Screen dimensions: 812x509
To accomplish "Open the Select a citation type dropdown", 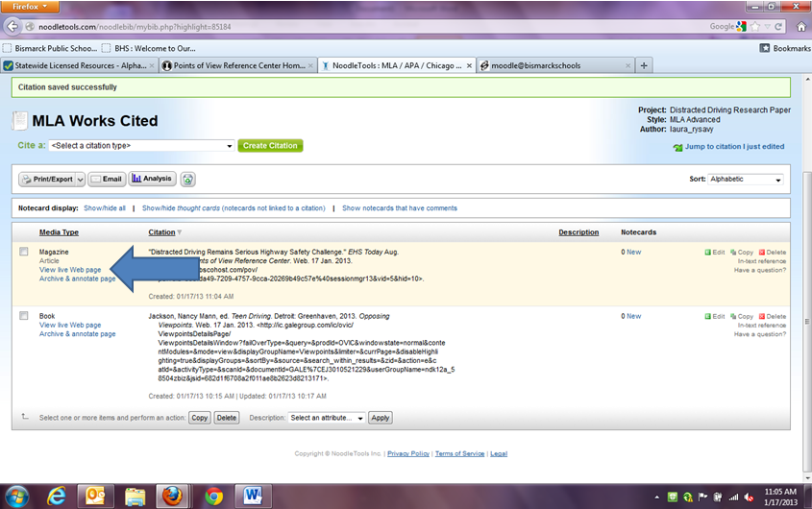I will [x=141, y=146].
